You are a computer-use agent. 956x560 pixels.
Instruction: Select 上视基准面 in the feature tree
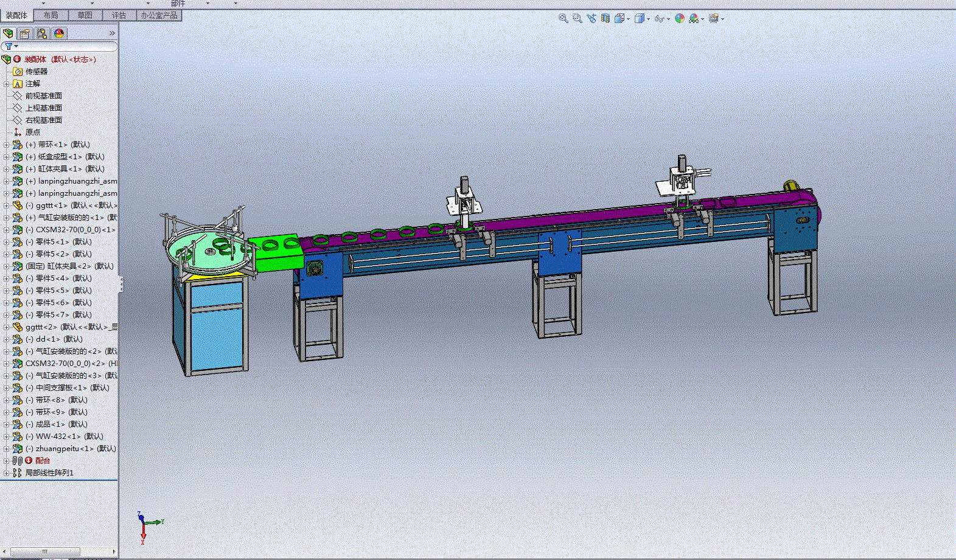click(44, 108)
